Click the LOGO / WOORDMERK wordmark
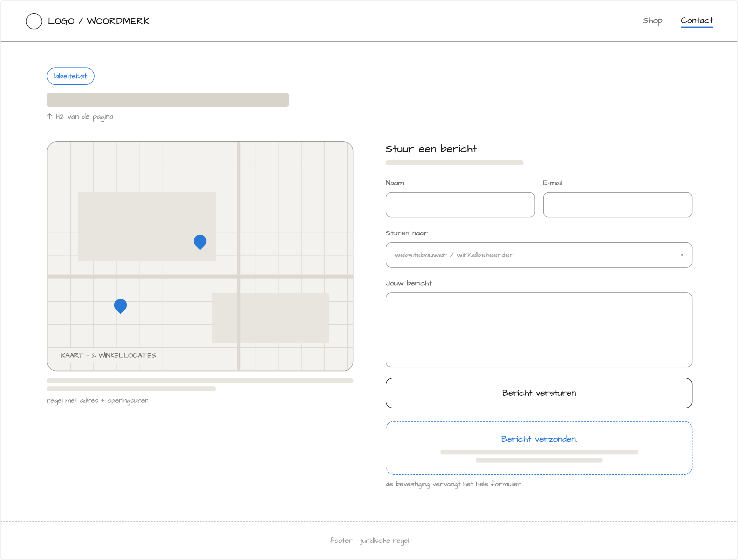The width and height of the screenshot is (738, 560). (98, 21)
